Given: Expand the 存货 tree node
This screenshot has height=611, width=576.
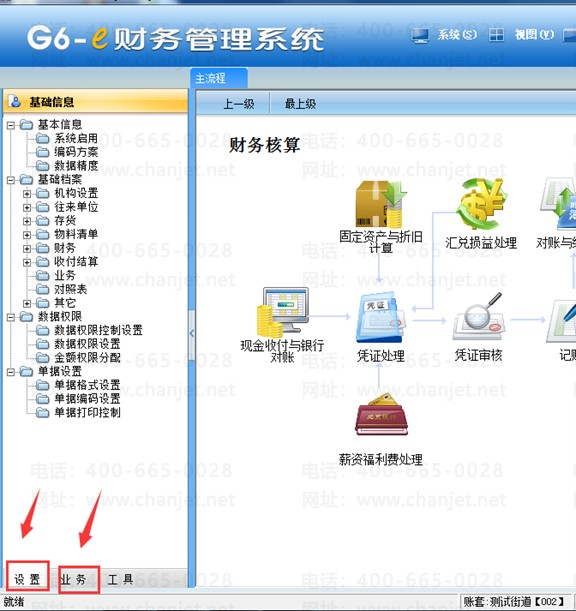Looking at the screenshot, I should (27, 221).
